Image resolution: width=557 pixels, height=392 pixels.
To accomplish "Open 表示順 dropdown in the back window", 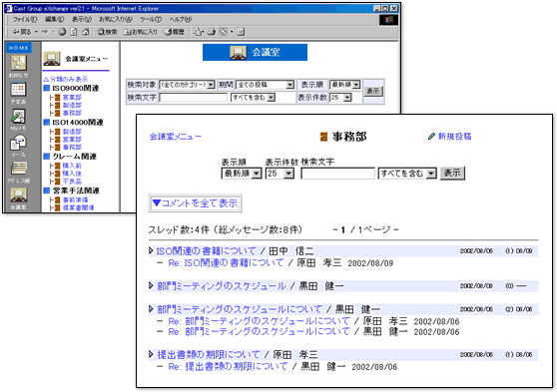I will [x=344, y=85].
